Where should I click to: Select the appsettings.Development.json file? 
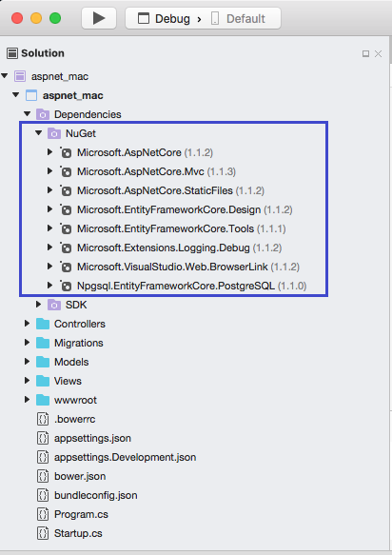(x=125, y=457)
